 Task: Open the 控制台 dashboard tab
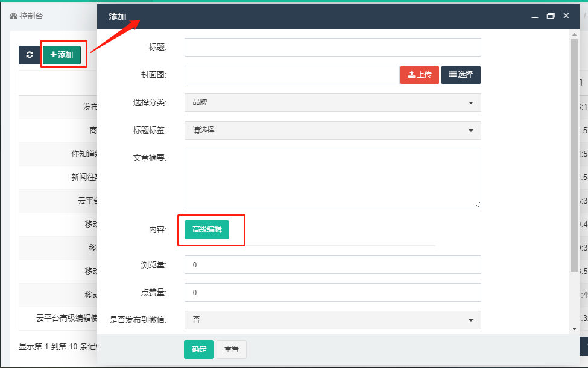pos(27,16)
